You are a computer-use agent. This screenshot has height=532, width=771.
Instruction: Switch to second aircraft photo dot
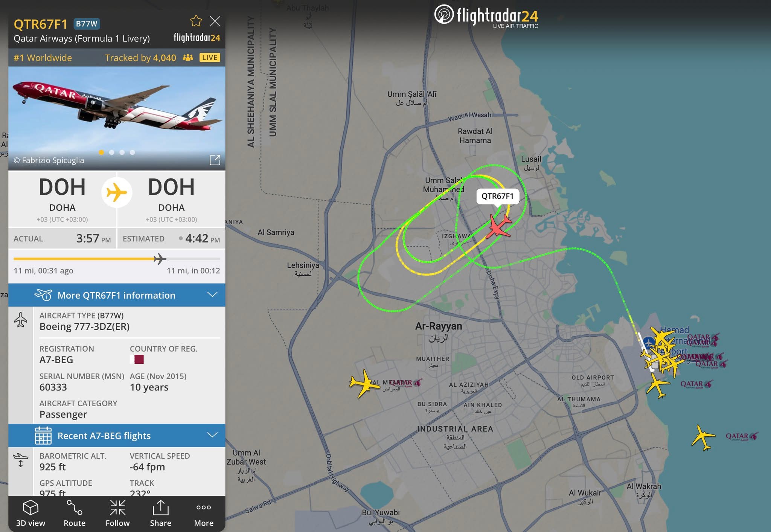112,152
